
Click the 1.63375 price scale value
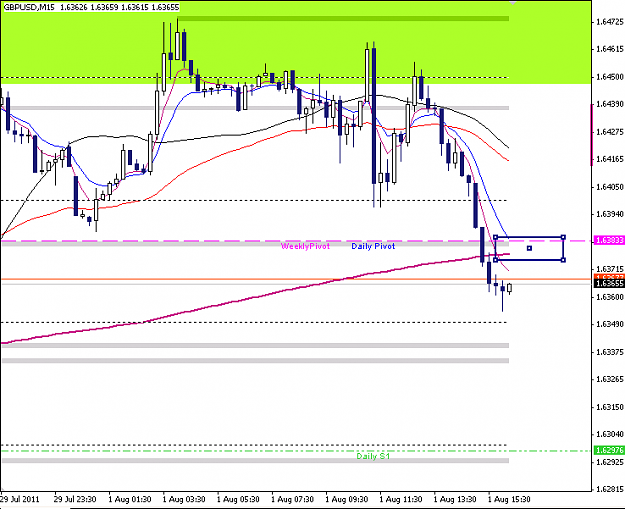pyautogui.click(x=610, y=352)
